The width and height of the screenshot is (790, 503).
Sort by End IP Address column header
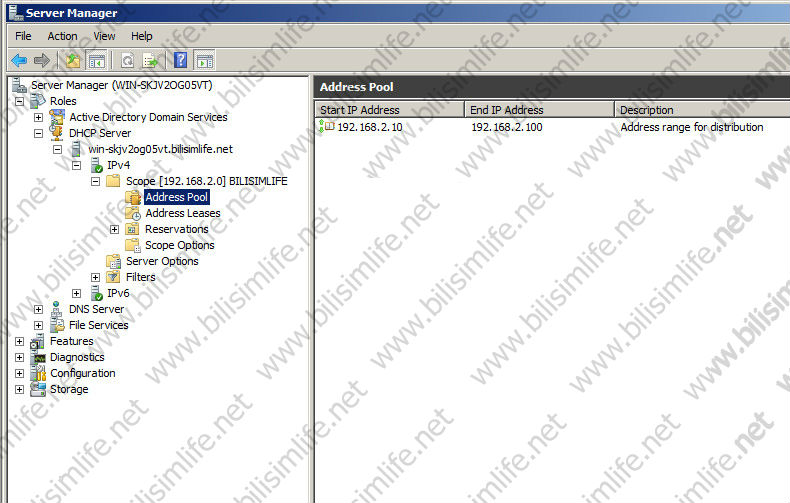click(540, 109)
